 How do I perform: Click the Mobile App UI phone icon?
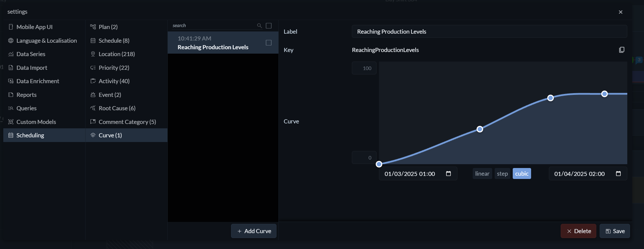[11, 27]
